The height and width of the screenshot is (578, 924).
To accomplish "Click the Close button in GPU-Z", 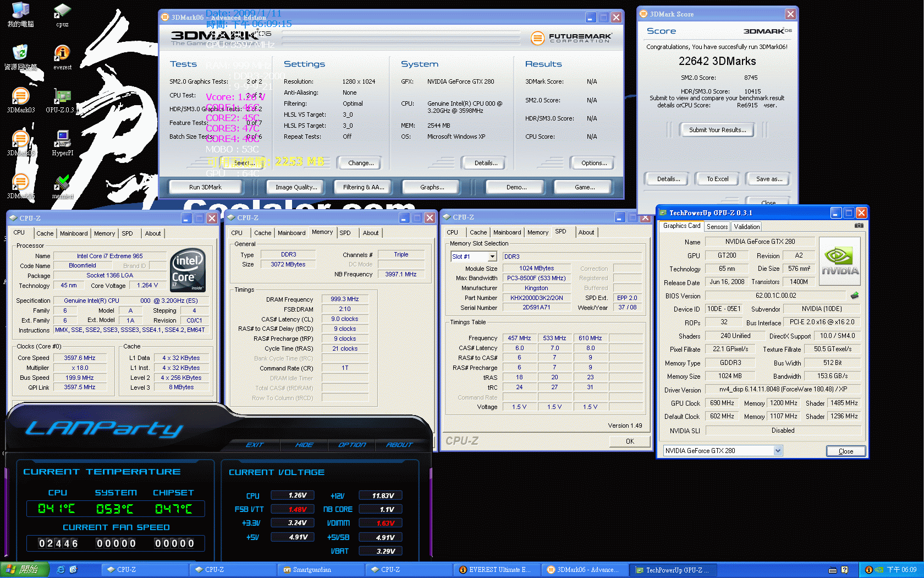I will coord(846,451).
